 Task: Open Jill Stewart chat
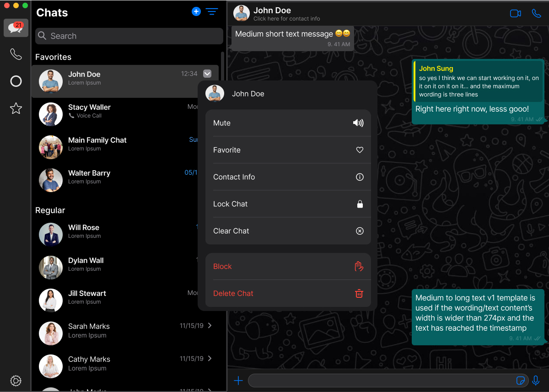click(114, 301)
